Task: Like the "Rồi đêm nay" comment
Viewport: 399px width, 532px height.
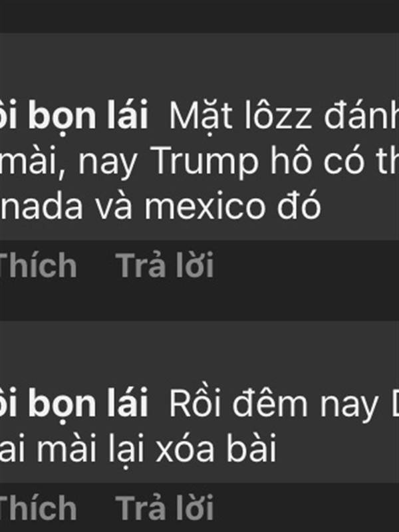Action: point(39,508)
